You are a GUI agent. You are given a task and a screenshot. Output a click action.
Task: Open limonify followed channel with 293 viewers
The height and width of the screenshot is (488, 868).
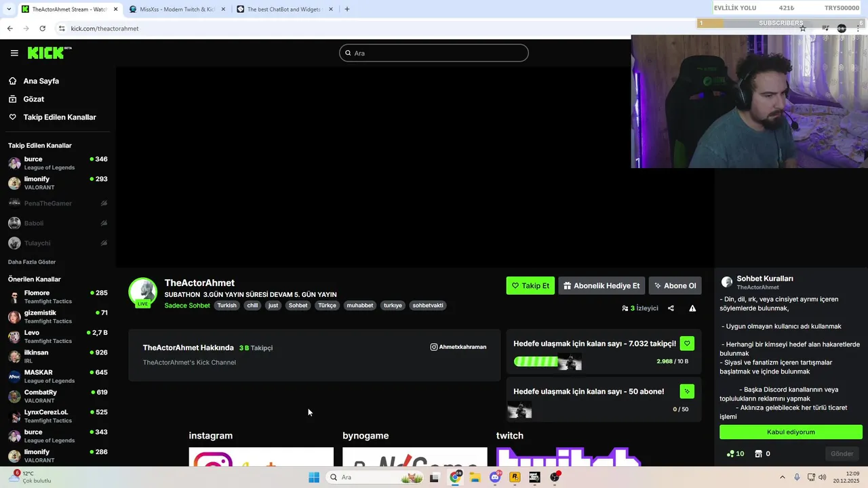point(58,183)
